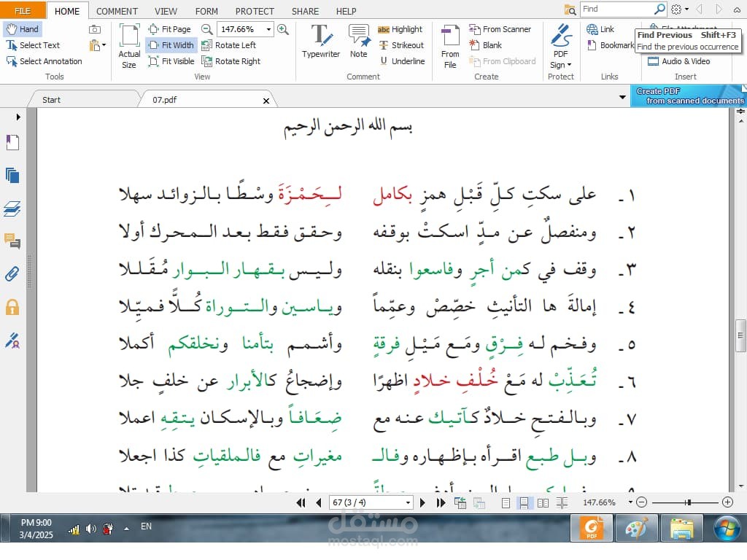The height and width of the screenshot is (560, 747).
Task: Enable the Strikeout markup tool
Action: (402, 45)
